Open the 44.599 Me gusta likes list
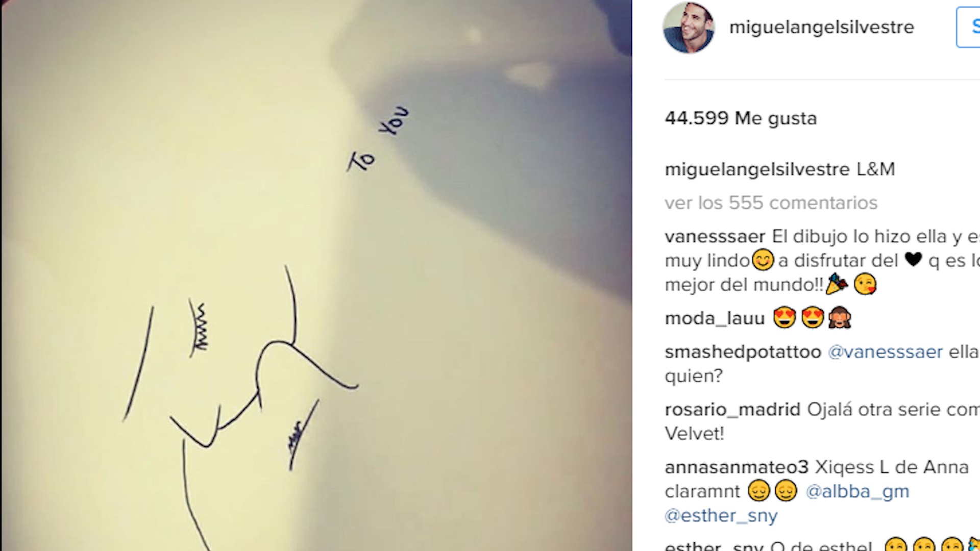980x551 pixels. click(741, 118)
